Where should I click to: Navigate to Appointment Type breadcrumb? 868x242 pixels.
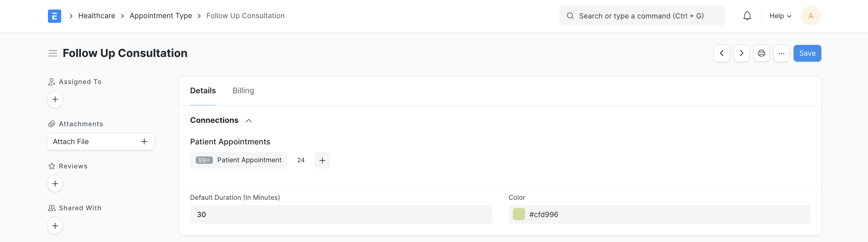[161, 16]
